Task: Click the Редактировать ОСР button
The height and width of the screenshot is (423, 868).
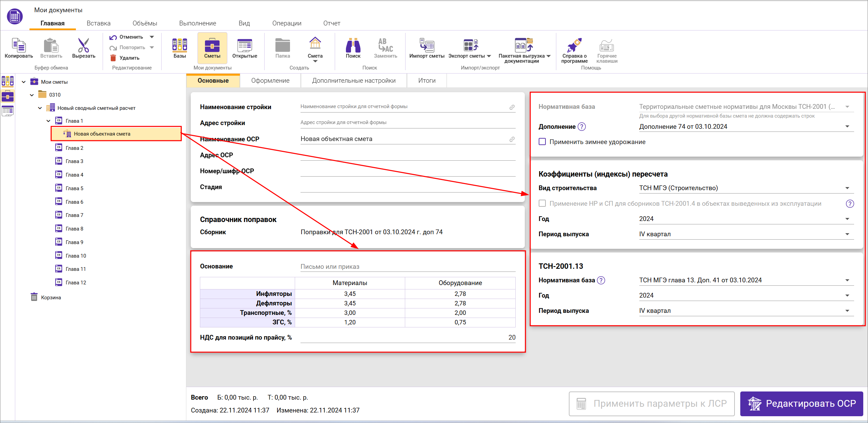Action: [801, 403]
